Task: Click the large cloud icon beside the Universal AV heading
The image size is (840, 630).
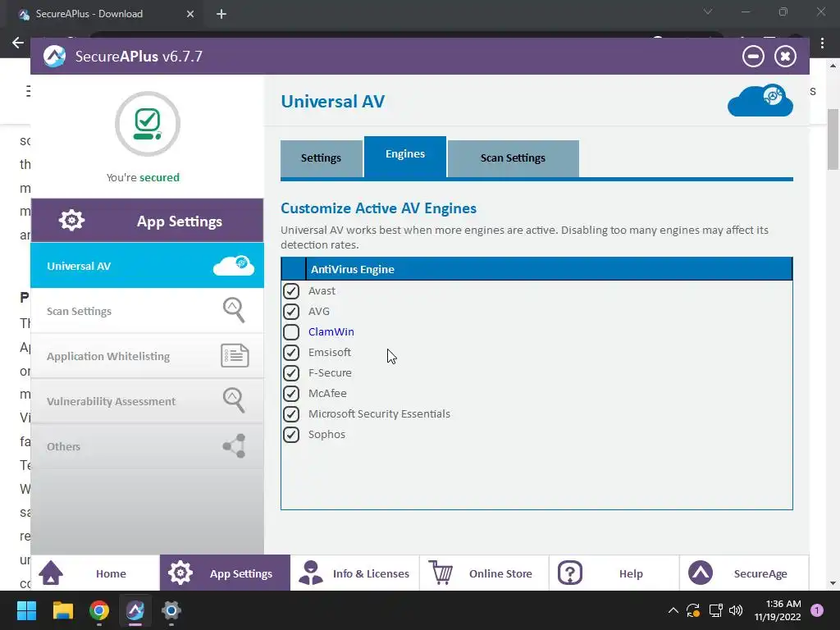Action: tap(760, 100)
